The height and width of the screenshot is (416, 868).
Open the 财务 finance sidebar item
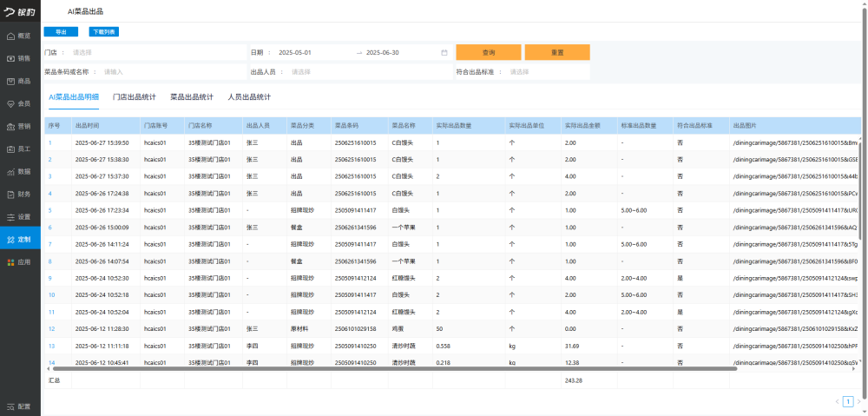pyautogui.click(x=20, y=195)
